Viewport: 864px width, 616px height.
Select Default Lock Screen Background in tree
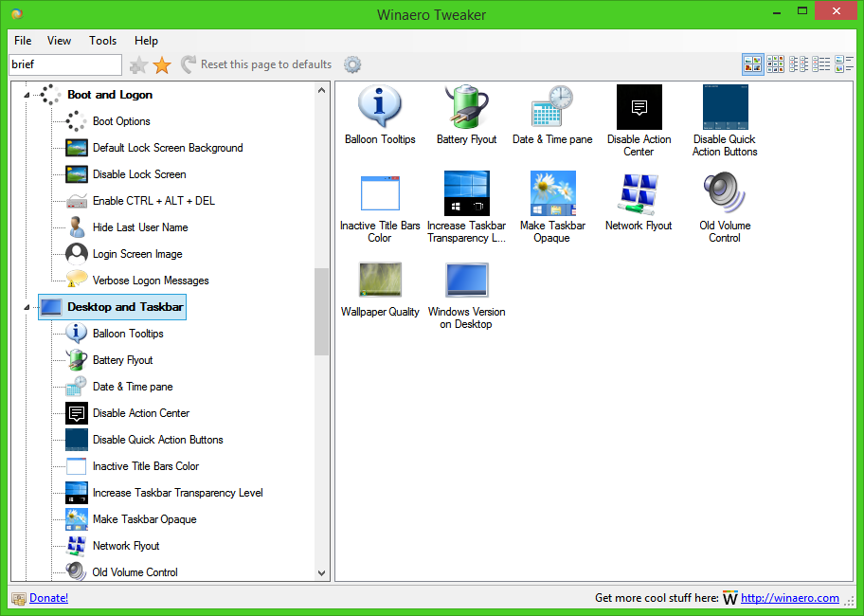pyautogui.click(x=168, y=148)
